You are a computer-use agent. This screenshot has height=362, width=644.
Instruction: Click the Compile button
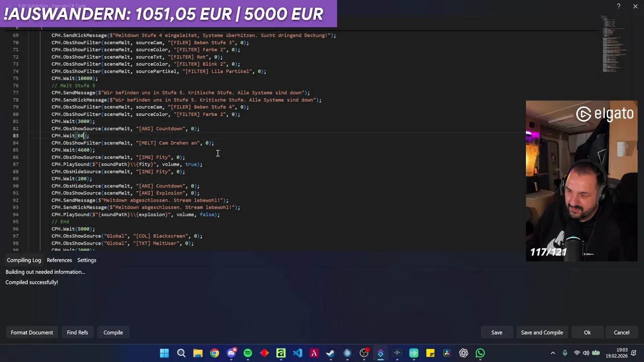pos(113,332)
